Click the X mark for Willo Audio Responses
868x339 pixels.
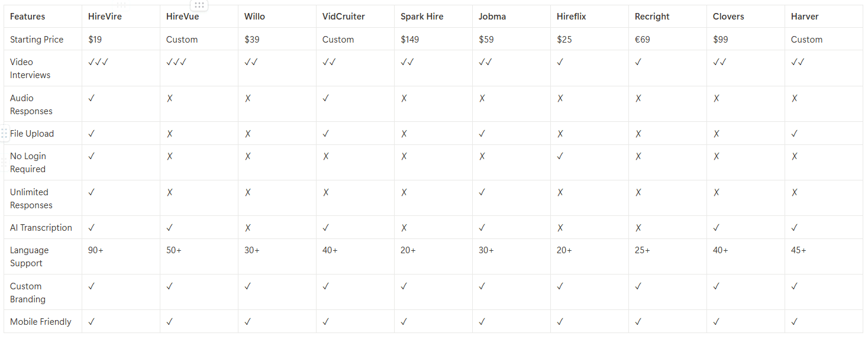tap(248, 98)
